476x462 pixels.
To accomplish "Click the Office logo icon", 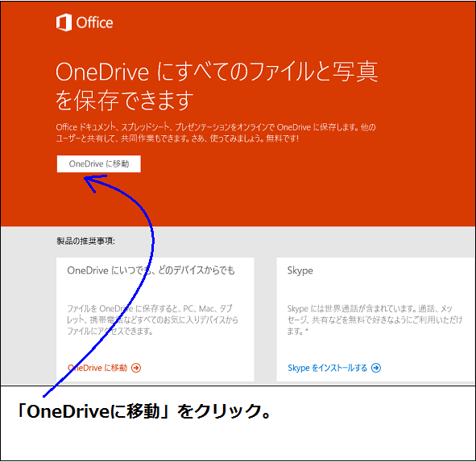I will click(64, 23).
